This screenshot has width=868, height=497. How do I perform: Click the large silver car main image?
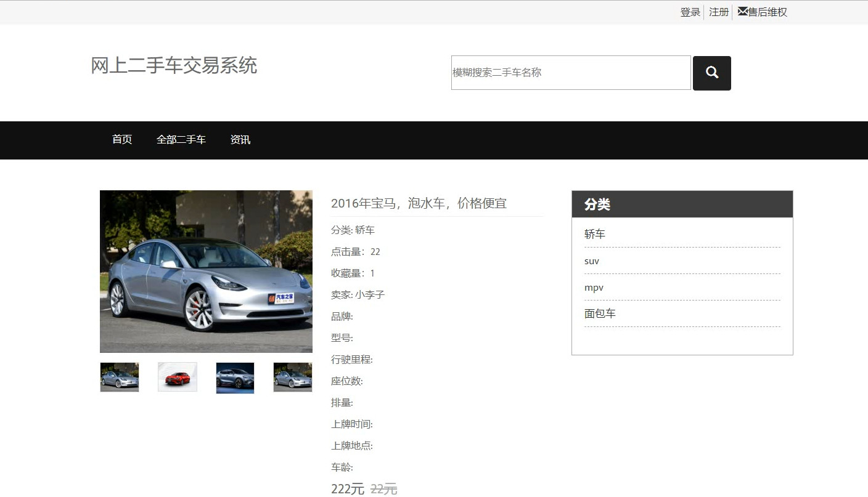coord(206,272)
